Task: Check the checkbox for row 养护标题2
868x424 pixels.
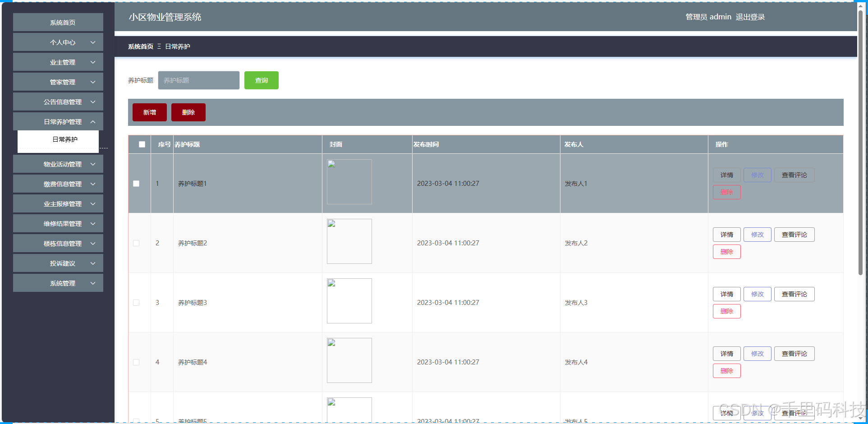Action: click(136, 243)
